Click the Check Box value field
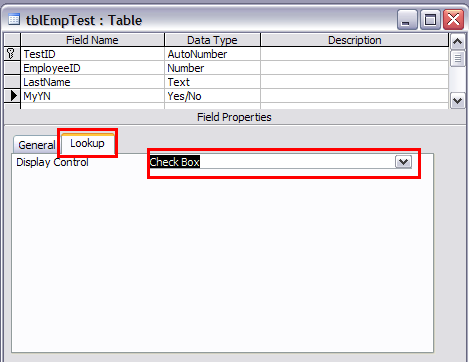Image resolution: width=469 pixels, height=362 pixels. click(272, 162)
